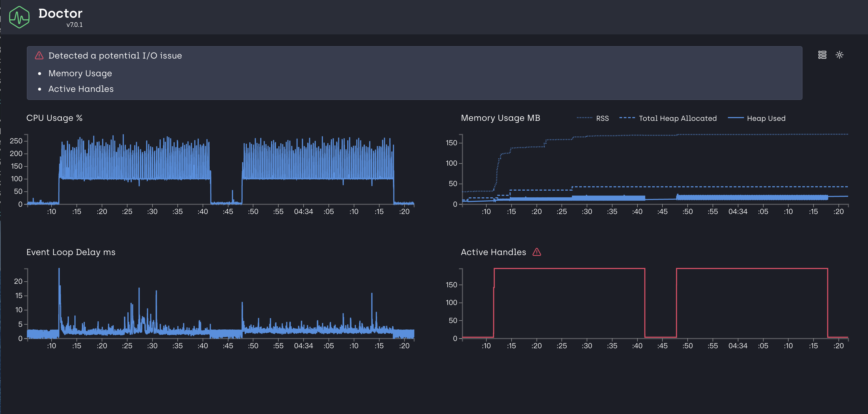Click the Memory Usage MB chart title
The width and height of the screenshot is (868, 414).
point(500,118)
